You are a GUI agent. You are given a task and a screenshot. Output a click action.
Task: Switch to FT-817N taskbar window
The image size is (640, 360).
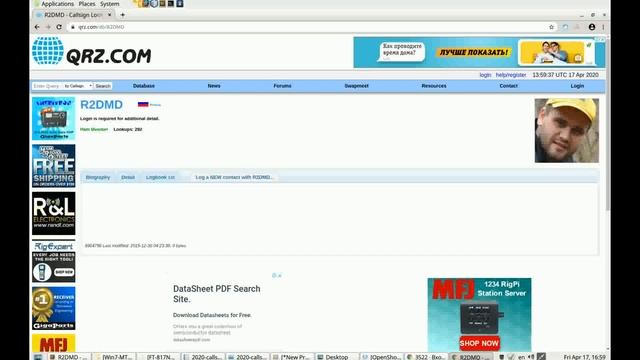pyautogui.click(x=158, y=357)
